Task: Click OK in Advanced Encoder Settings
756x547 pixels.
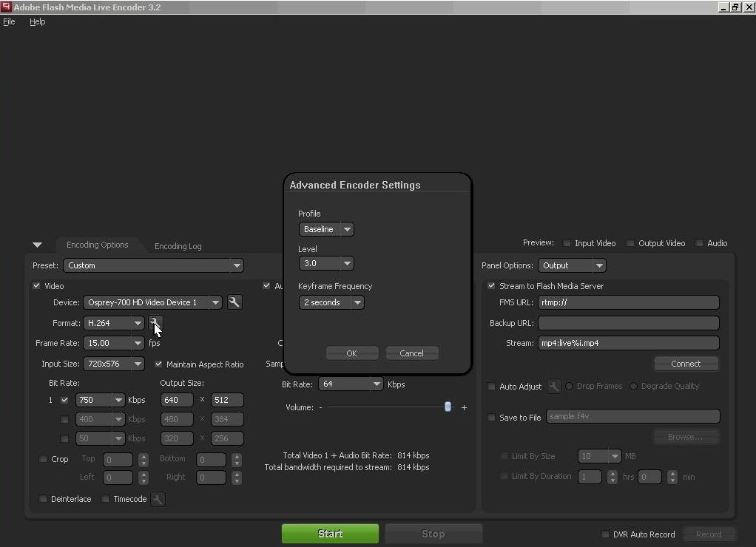Action: (352, 353)
